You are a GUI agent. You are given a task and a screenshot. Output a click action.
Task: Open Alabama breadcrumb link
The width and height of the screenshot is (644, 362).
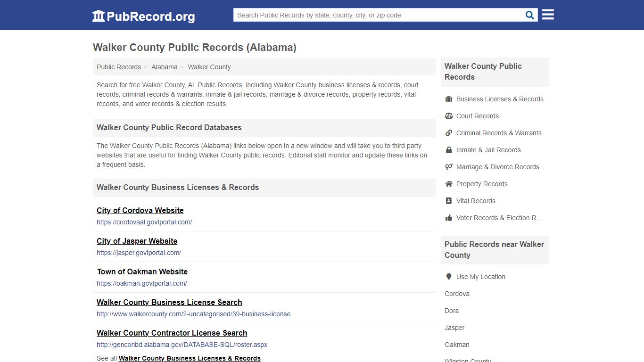pyautogui.click(x=165, y=67)
